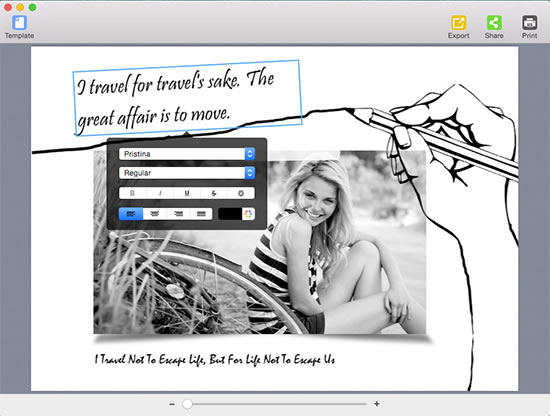Image resolution: width=550 pixels, height=416 pixels.
Task: Zoom in with the plus icon
Action: point(377,404)
